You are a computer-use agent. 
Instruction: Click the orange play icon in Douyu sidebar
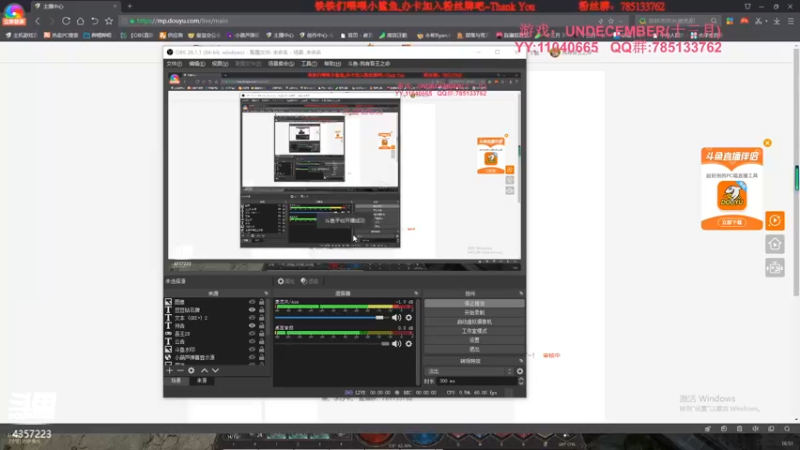pyautogui.click(x=774, y=220)
